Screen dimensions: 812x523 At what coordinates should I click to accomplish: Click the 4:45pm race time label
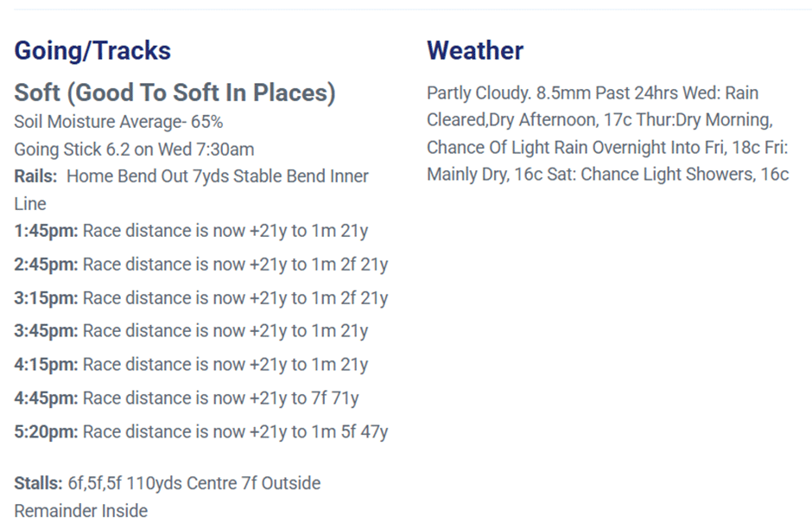click(46, 399)
